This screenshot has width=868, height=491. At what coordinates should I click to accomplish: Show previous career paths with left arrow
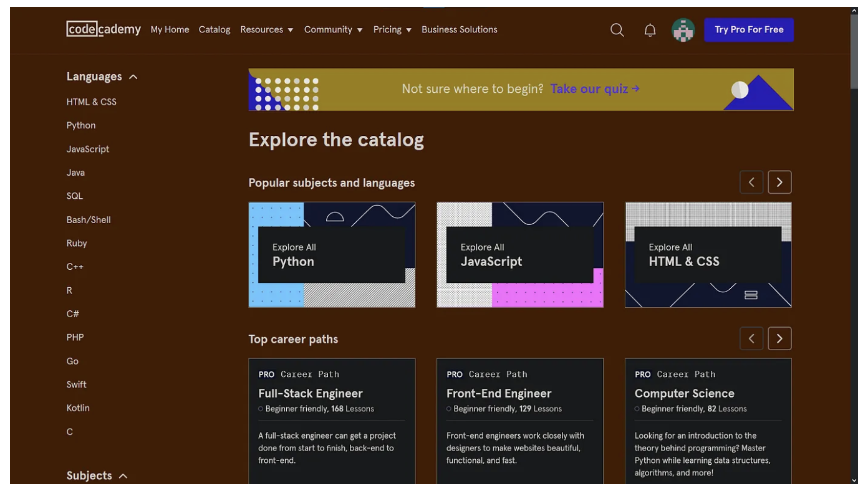[751, 338]
